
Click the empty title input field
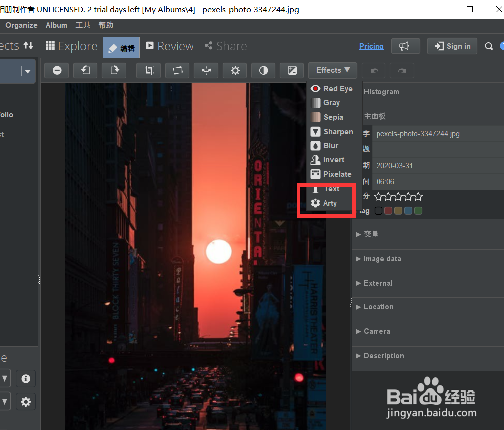[438, 149]
